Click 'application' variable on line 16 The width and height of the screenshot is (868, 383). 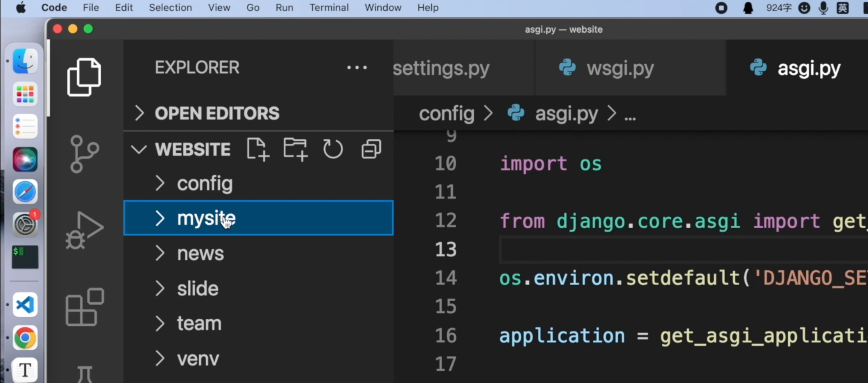point(562,336)
